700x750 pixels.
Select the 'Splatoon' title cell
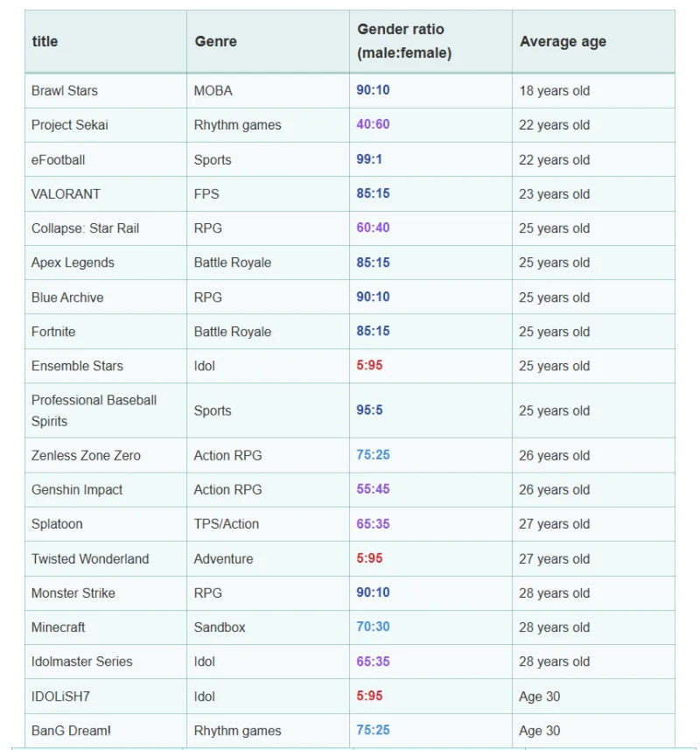pyautogui.click(x=106, y=524)
